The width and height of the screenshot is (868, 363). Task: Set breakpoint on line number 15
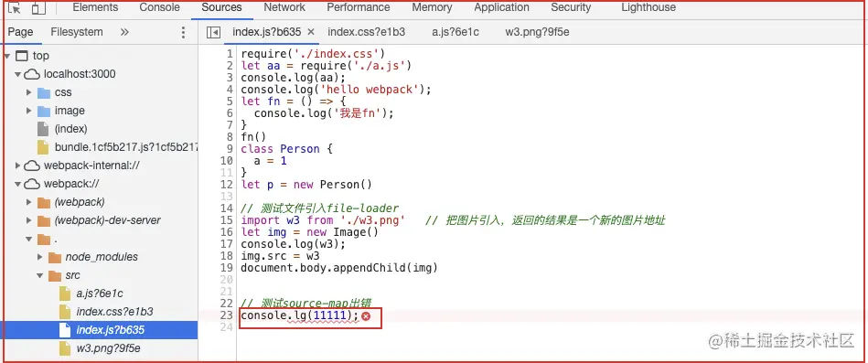pos(228,220)
